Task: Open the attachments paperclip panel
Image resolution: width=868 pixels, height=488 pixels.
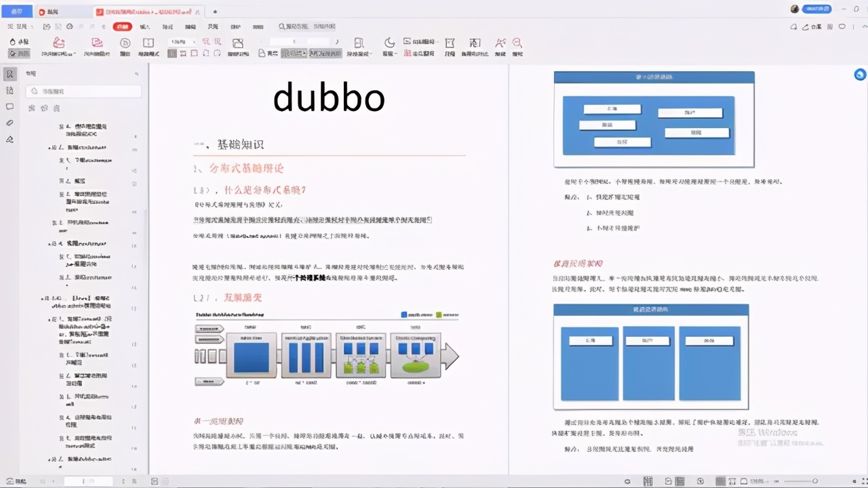Action: click(9, 123)
